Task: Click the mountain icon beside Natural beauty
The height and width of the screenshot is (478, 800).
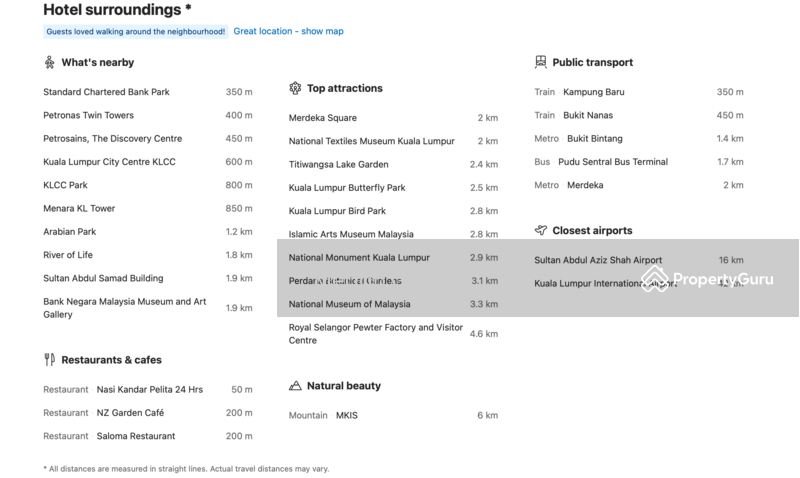Action: [295, 385]
